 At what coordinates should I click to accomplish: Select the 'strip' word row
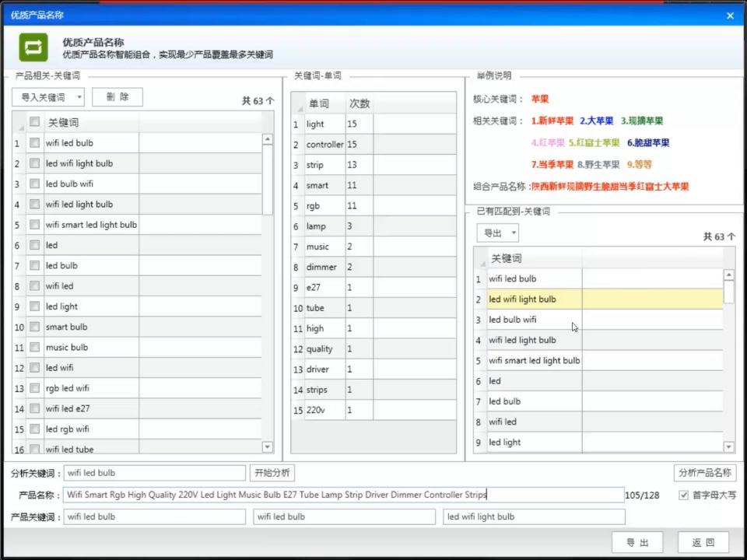(x=373, y=165)
